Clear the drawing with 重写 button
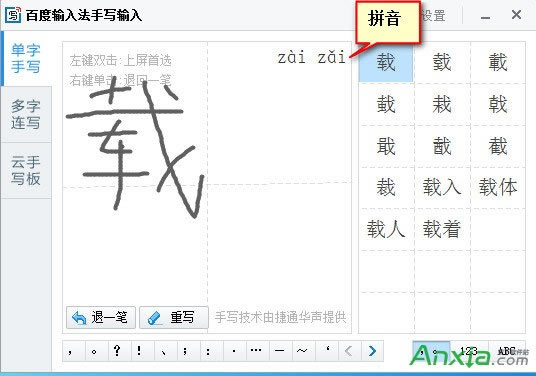 coord(174,318)
